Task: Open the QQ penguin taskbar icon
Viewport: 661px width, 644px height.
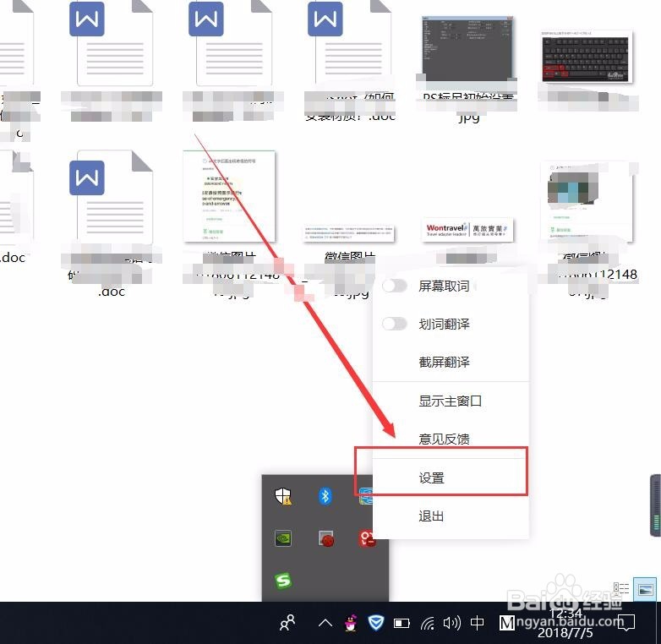Action: [350, 623]
